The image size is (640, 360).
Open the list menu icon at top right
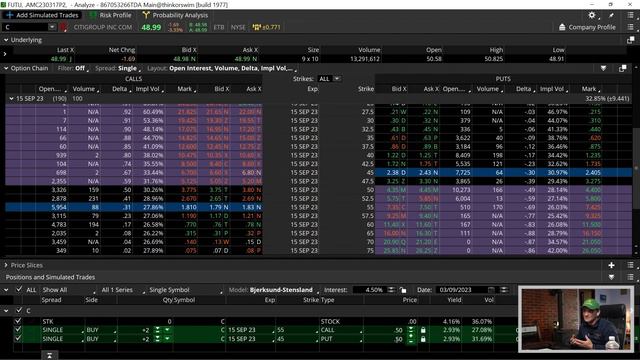(x=631, y=15)
